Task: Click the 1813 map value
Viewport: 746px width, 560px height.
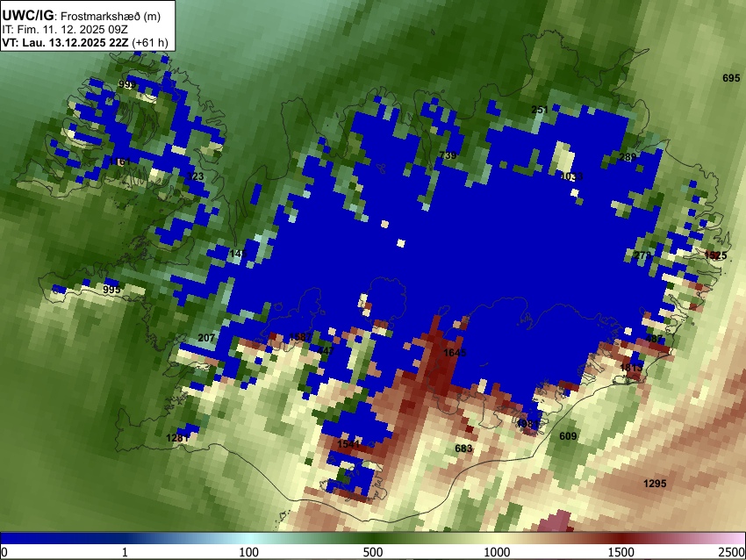Action: [631, 367]
